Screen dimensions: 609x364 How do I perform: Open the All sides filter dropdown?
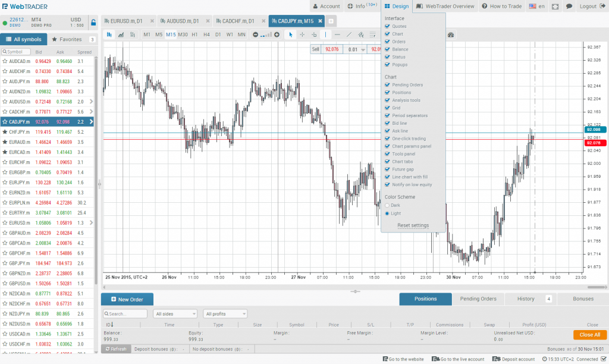175,314
